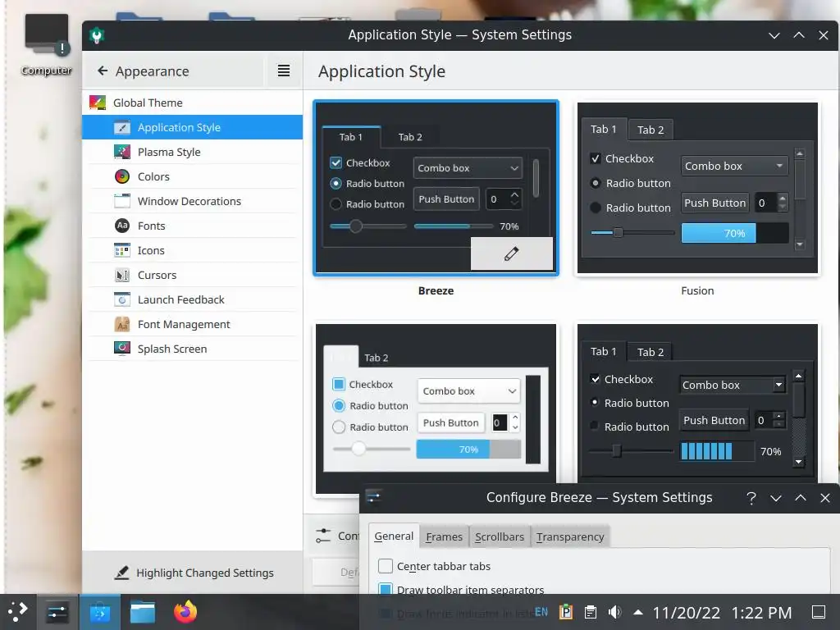The height and width of the screenshot is (630, 840).
Task: Click Show Desktop button at taskbar end
Action: (819, 612)
